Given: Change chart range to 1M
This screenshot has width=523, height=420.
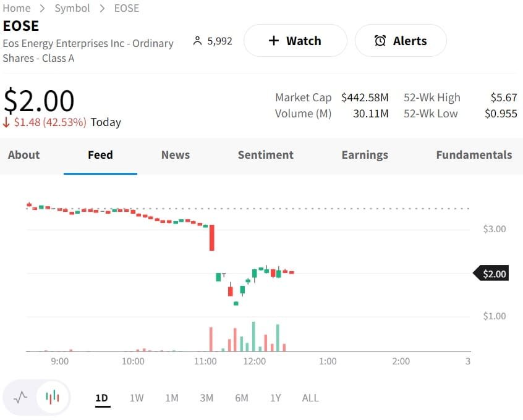Looking at the screenshot, I should pos(172,398).
